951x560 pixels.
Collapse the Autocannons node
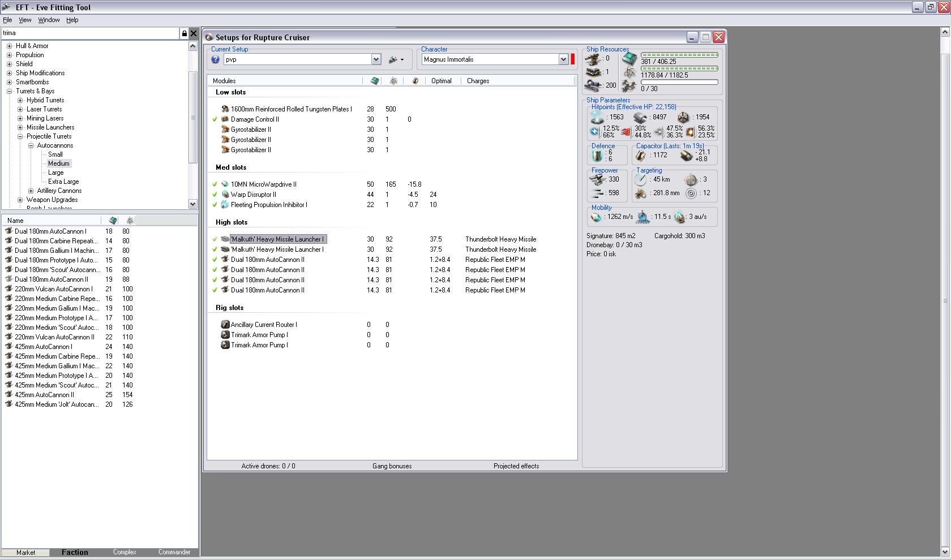31,145
